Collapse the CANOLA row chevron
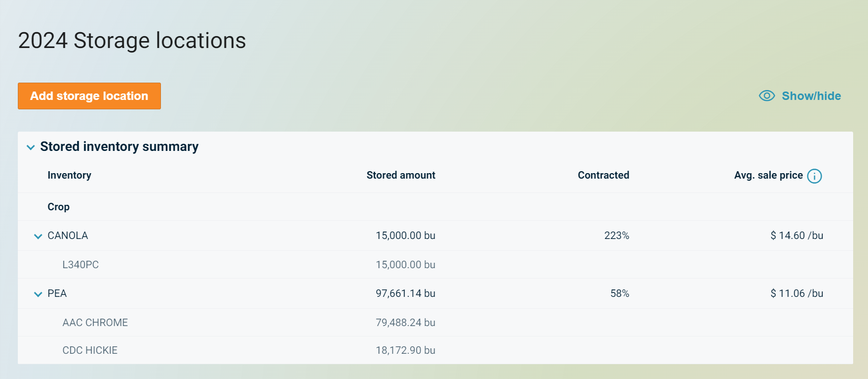This screenshot has width=868, height=379. [38, 237]
